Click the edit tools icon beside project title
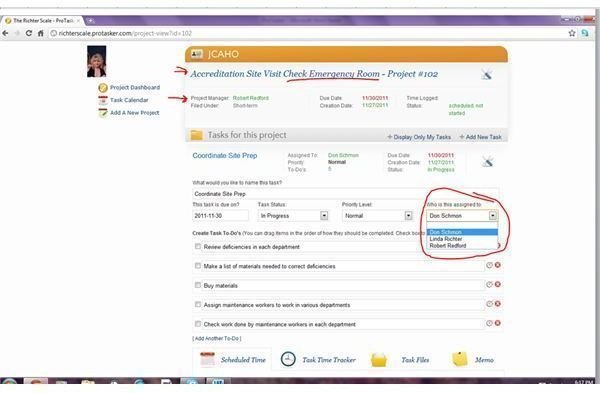The height and width of the screenshot is (393, 600). [x=486, y=74]
